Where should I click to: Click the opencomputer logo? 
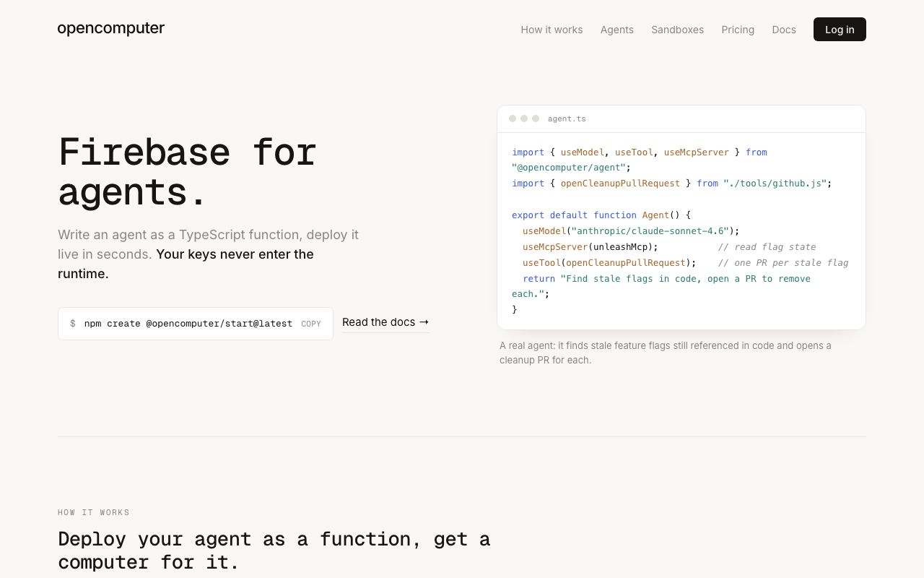click(111, 29)
